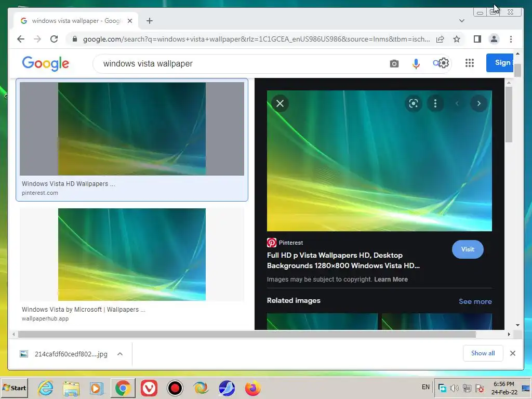Screen dimensions: 532x399
Task: Open a new tab with the plus button
Action: (150, 21)
